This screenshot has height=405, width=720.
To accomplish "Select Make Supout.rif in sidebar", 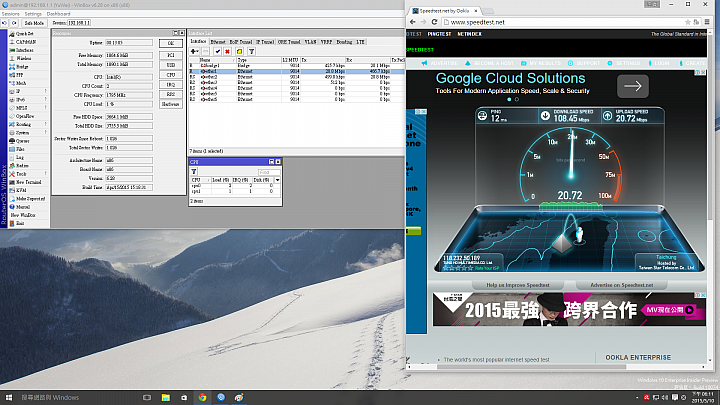I will [30, 199].
